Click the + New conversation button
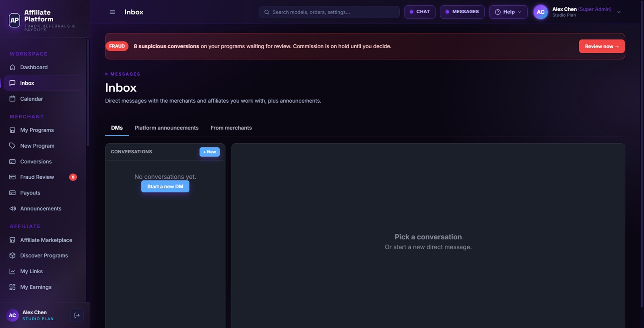Viewport: 644px width, 328px height. tap(210, 152)
